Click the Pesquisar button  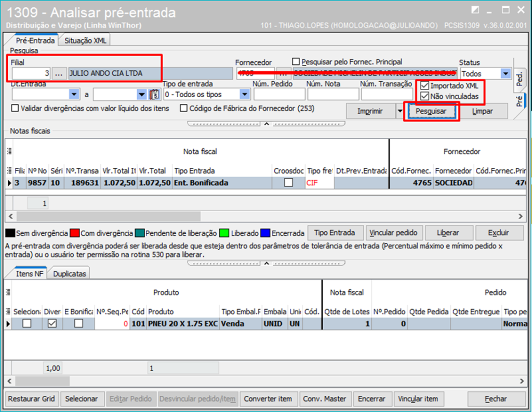click(431, 111)
